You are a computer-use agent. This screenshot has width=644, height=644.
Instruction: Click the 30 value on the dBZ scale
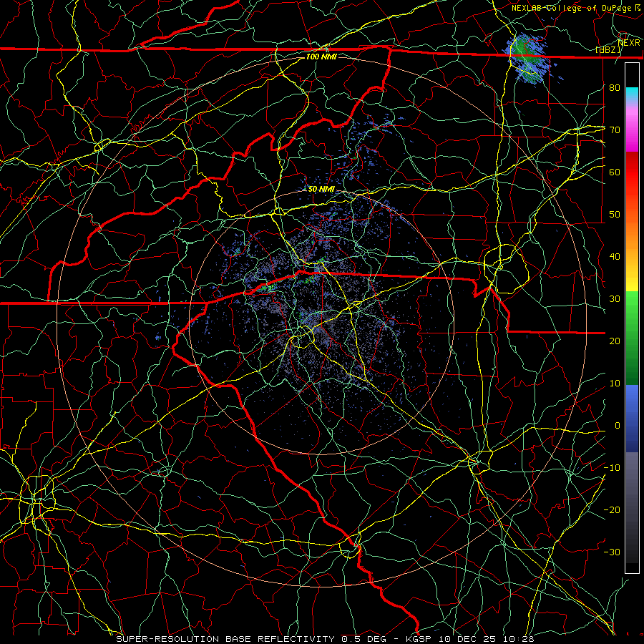[615, 299]
